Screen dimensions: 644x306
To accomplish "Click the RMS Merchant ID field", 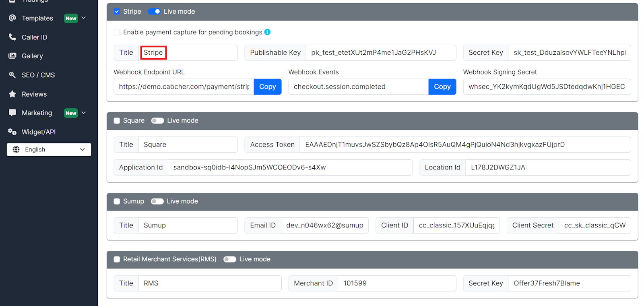I will pos(397,283).
